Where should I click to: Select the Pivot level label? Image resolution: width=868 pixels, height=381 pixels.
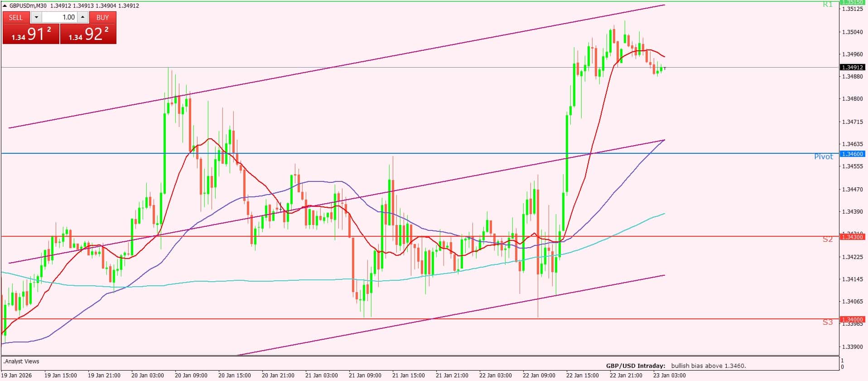click(x=824, y=156)
